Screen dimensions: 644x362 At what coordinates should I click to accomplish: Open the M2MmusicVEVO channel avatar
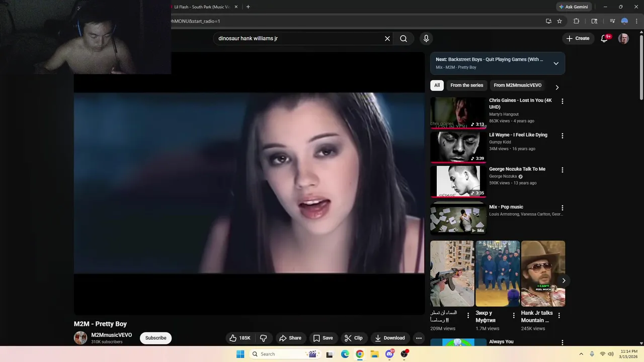tap(80, 338)
